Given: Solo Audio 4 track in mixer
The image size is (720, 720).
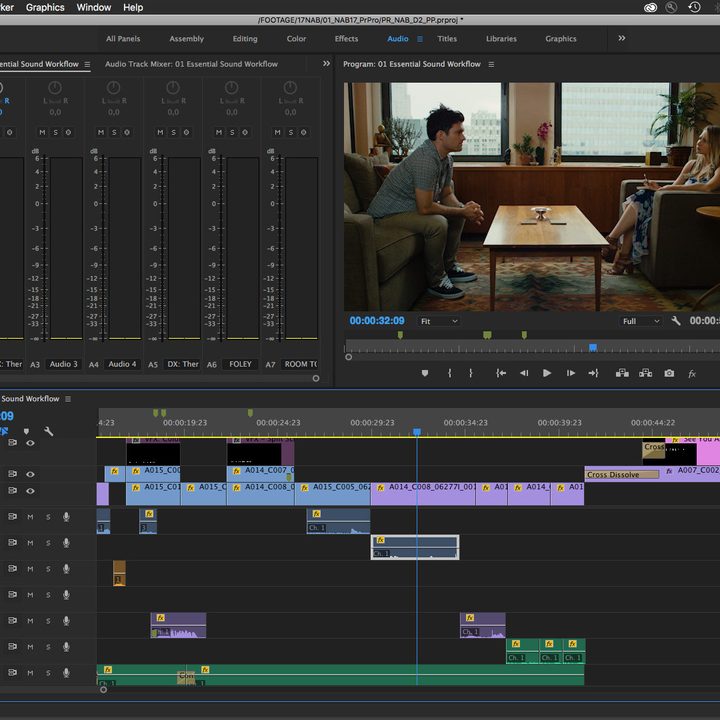Looking at the screenshot, I should pyautogui.click(x=114, y=132).
